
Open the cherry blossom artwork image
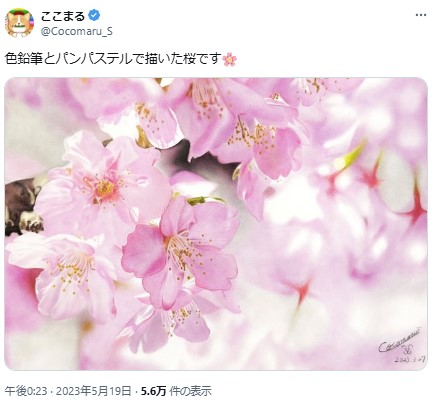tap(216, 224)
